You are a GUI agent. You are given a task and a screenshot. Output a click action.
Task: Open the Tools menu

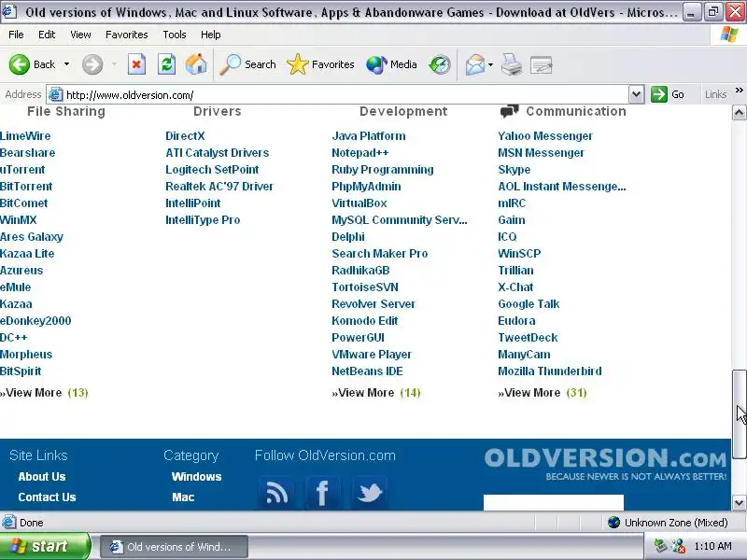tap(175, 35)
